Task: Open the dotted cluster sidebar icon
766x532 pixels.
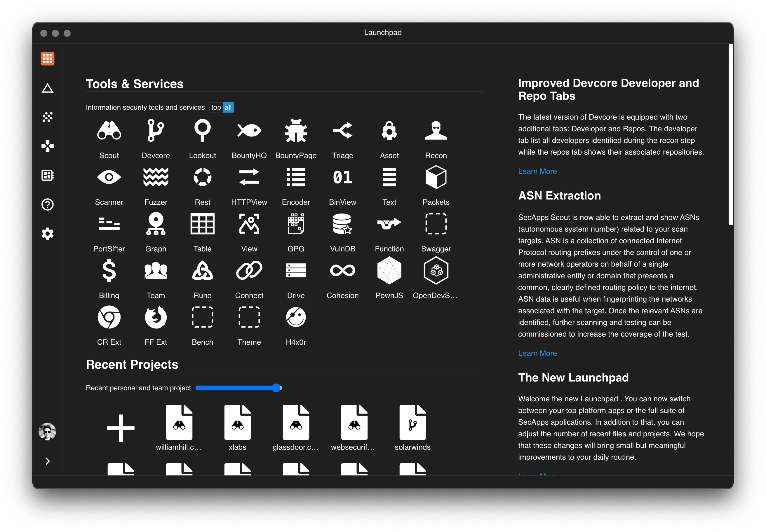Action: (48, 117)
